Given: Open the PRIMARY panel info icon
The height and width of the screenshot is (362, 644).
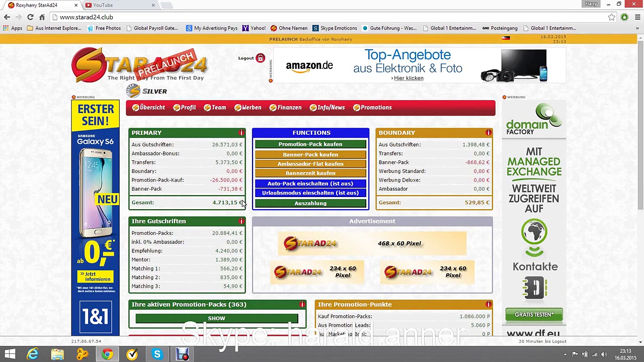Looking at the screenshot, I should tap(242, 133).
